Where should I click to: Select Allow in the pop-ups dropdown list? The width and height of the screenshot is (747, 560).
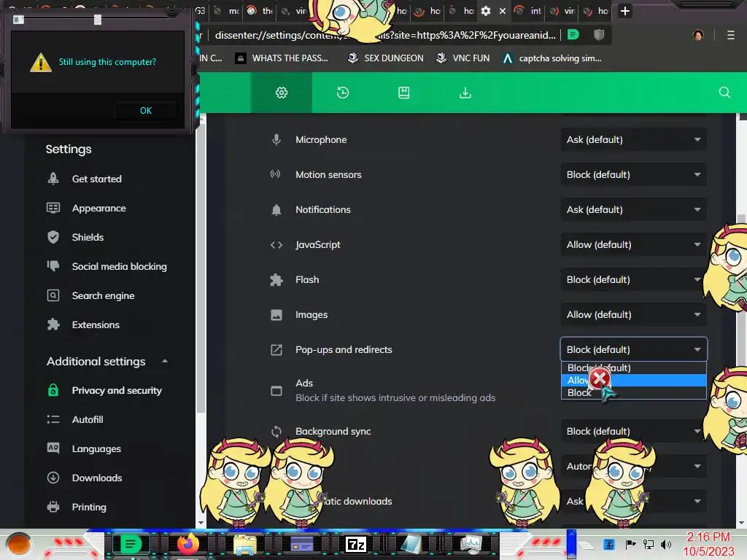click(x=634, y=380)
